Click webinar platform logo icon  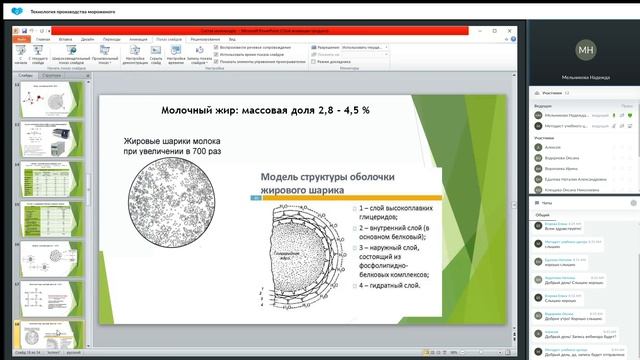tap(17, 11)
